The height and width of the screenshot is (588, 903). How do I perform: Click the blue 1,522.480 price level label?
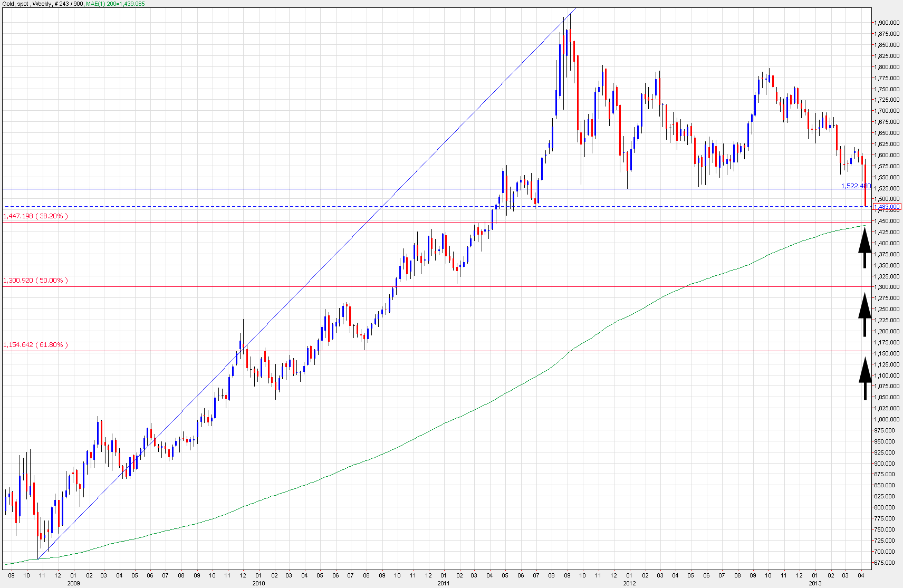point(855,186)
